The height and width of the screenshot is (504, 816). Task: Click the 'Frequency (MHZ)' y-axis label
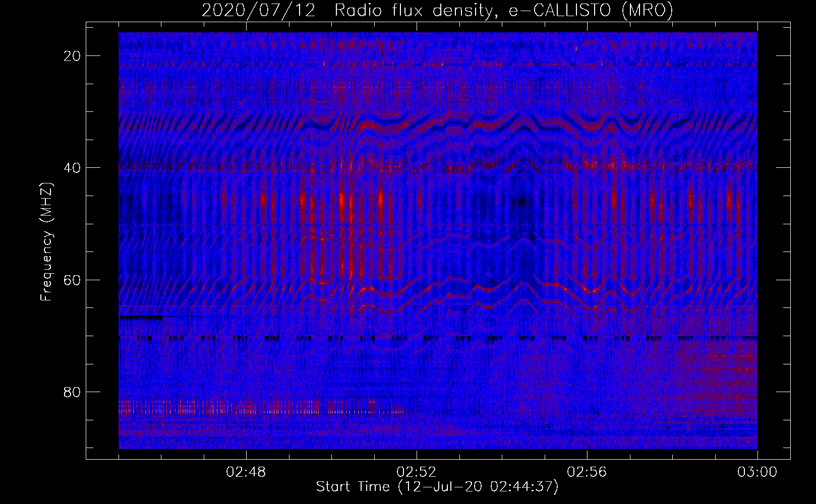pyautogui.click(x=46, y=241)
